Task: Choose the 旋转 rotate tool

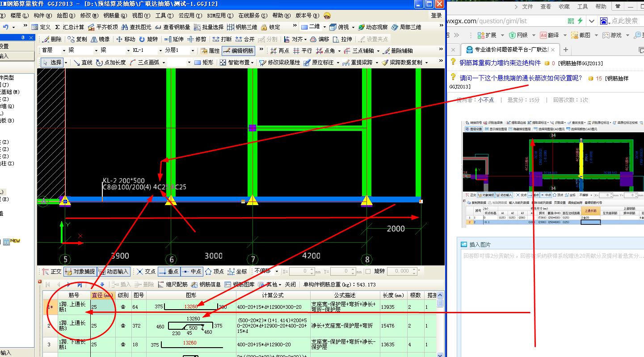Action: [x=148, y=39]
